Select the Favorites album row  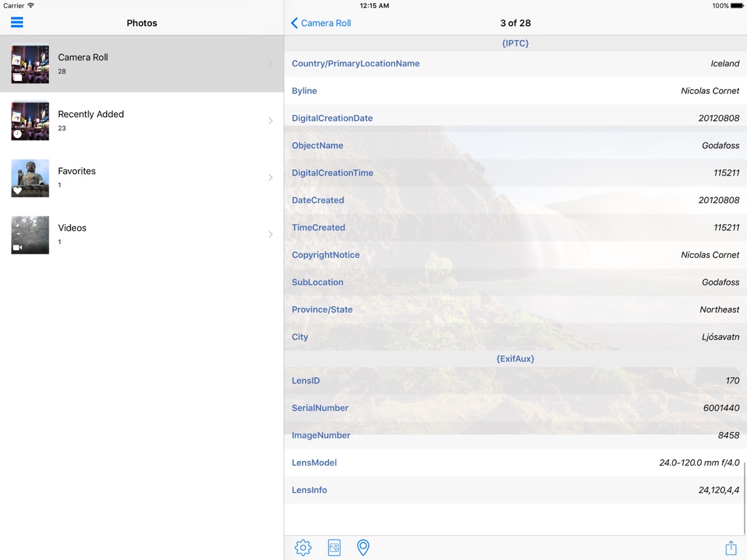[x=142, y=177]
